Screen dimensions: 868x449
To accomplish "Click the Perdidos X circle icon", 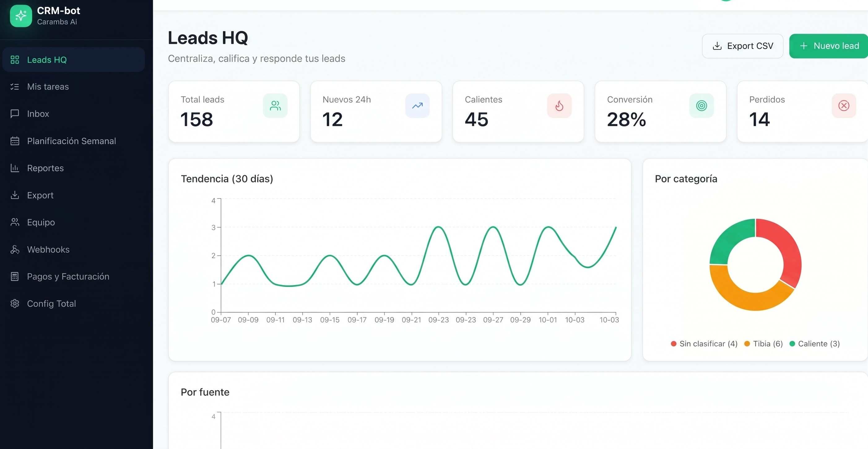I will tap(844, 106).
